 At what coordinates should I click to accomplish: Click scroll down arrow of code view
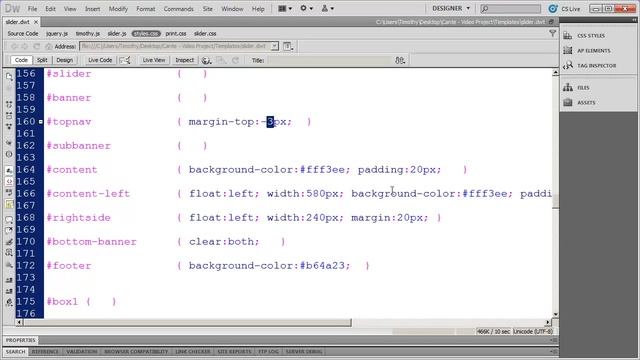pos(556,314)
